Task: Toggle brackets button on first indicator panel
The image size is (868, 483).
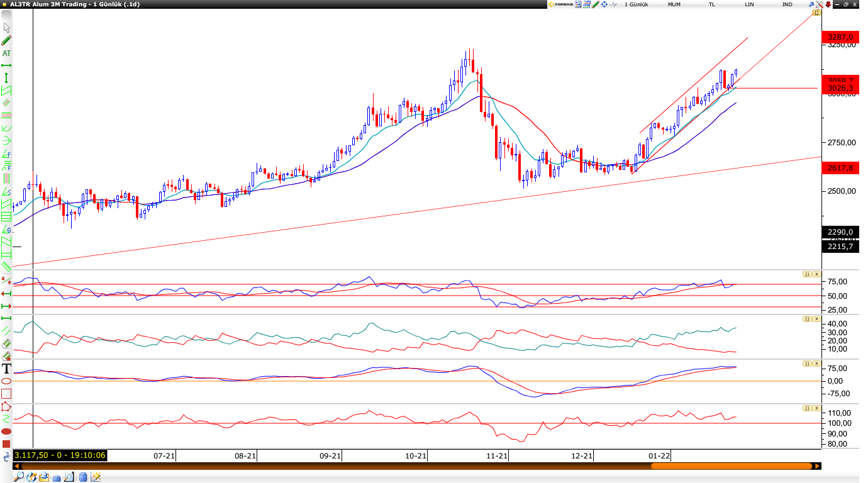Action: coord(806,274)
